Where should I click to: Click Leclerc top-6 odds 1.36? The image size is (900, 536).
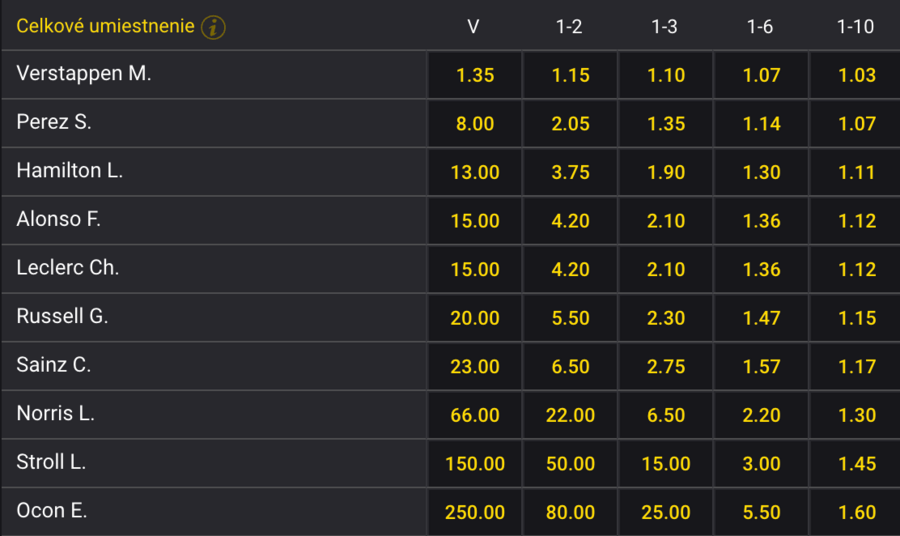pos(761,269)
